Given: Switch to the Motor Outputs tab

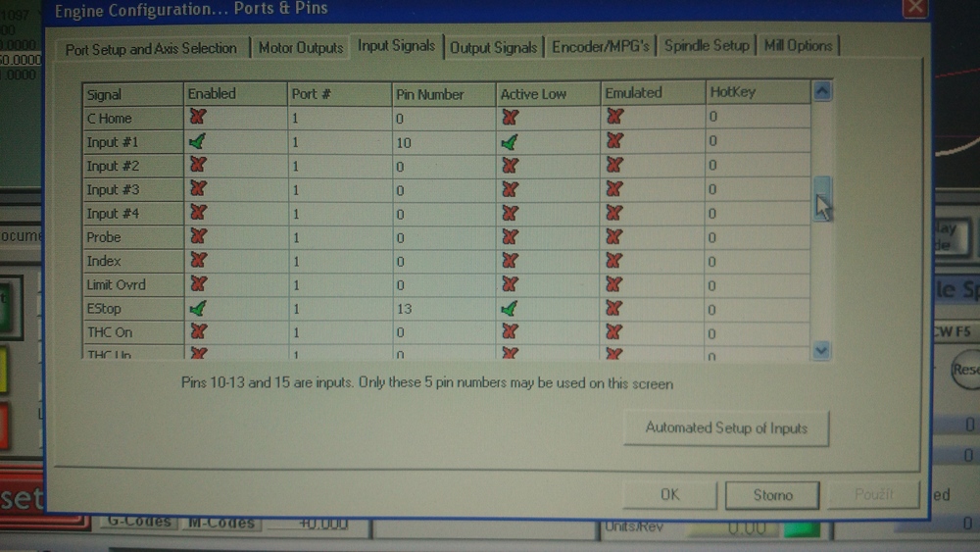Looking at the screenshot, I should point(301,47).
